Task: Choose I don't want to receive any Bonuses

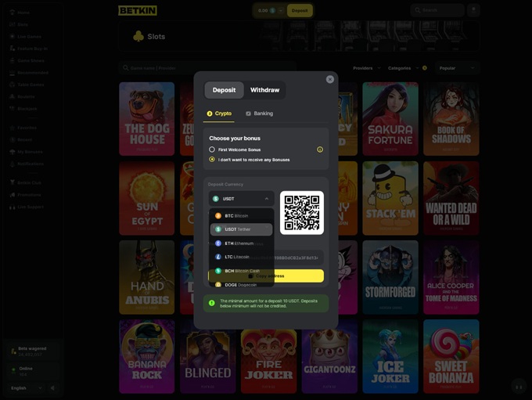Action: 212,160
